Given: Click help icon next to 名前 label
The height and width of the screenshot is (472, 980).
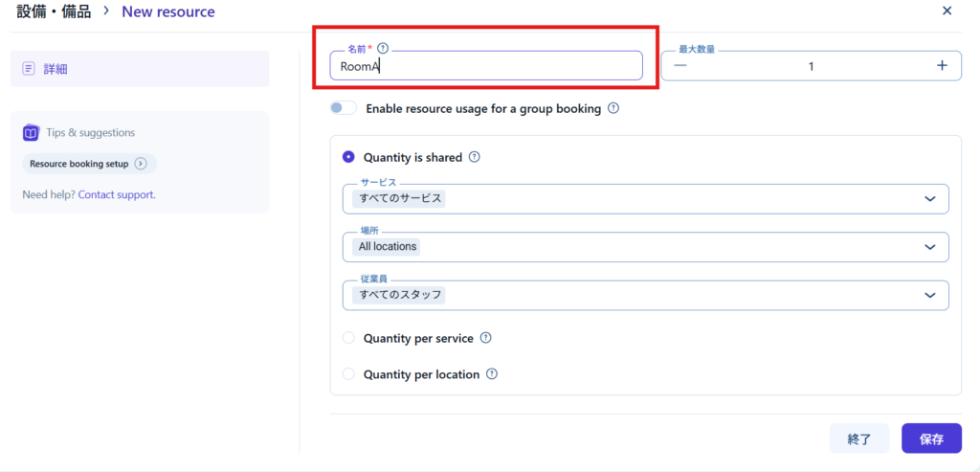Looking at the screenshot, I should pos(383,48).
